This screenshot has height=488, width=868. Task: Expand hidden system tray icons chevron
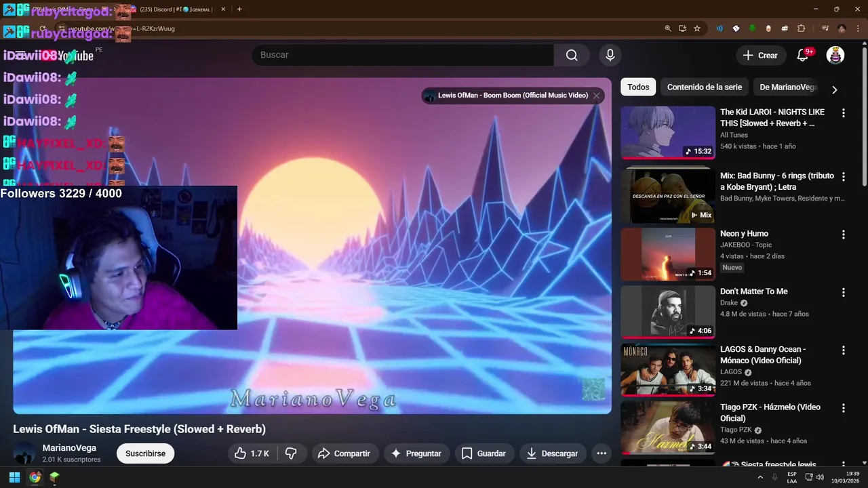pos(760,477)
